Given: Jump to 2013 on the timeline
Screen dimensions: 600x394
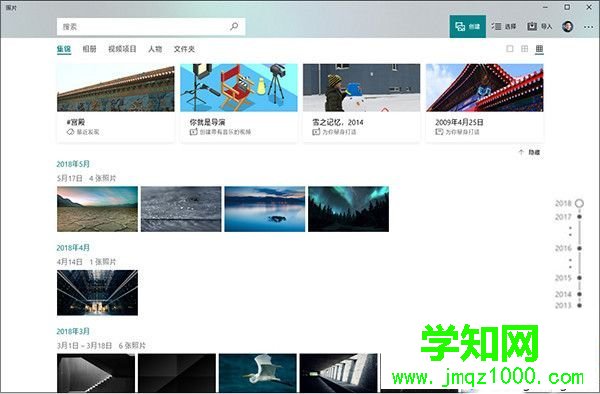Looking at the screenshot, I should point(569,305).
